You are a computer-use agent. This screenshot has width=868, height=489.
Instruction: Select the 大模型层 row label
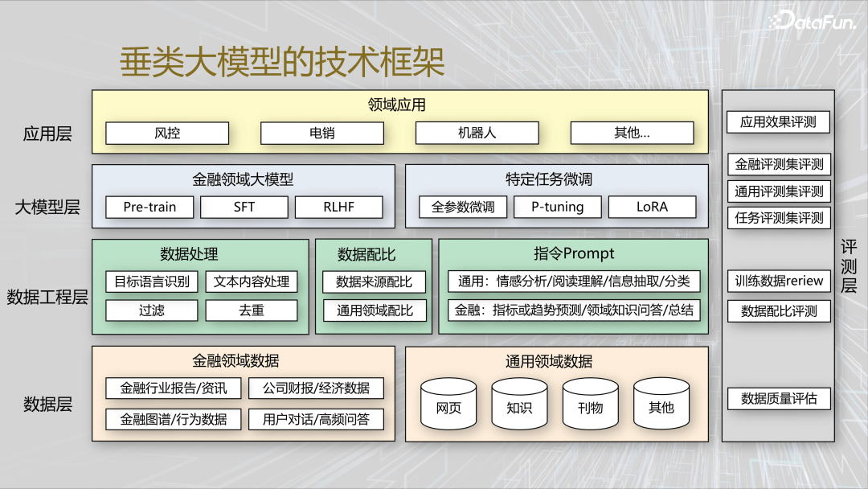47,208
